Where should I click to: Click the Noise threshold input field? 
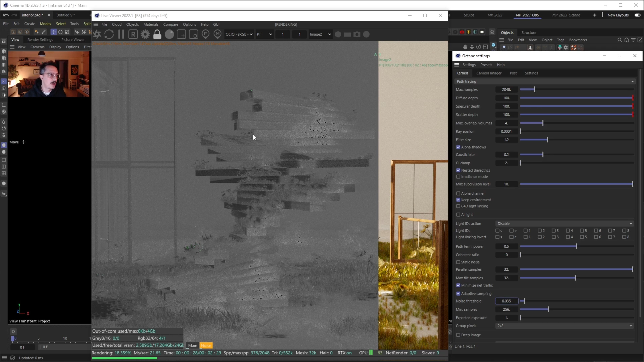pos(506,301)
